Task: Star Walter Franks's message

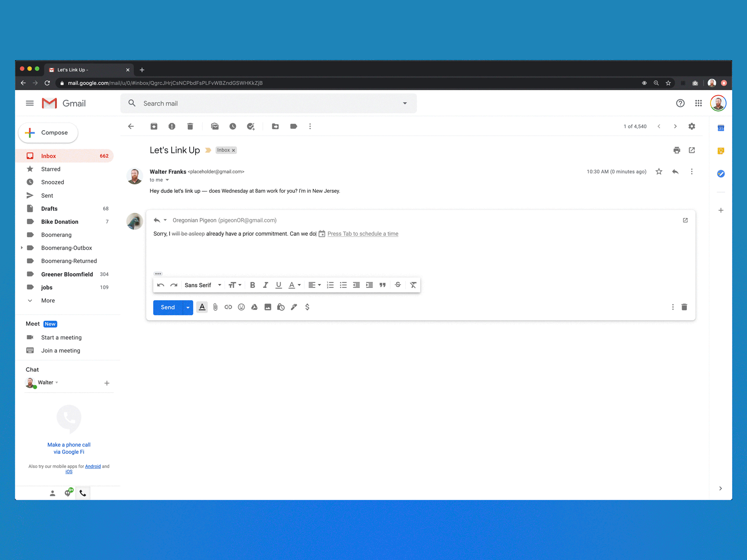Action: tap(659, 171)
